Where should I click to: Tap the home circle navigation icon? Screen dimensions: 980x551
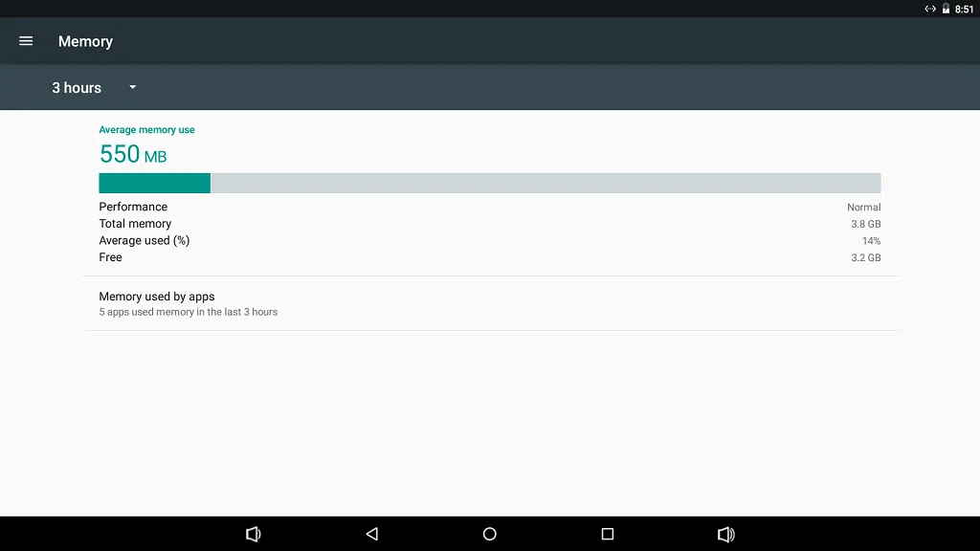tap(490, 534)
